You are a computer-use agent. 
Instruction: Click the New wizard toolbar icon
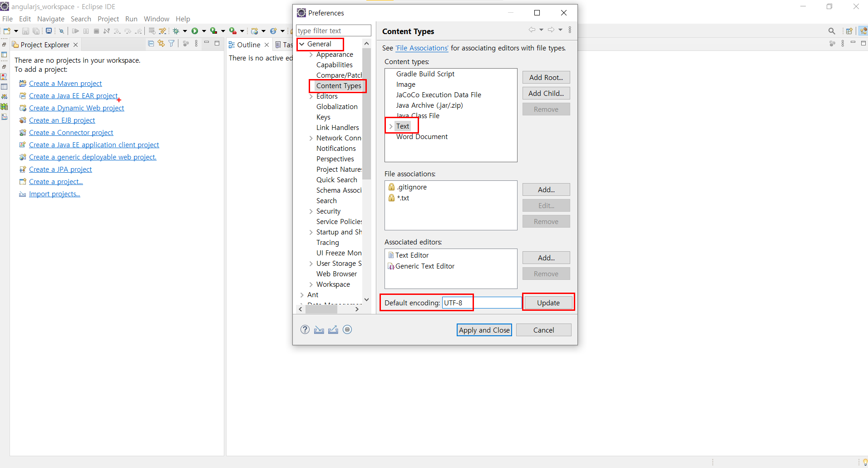click(x=7, y=31)
